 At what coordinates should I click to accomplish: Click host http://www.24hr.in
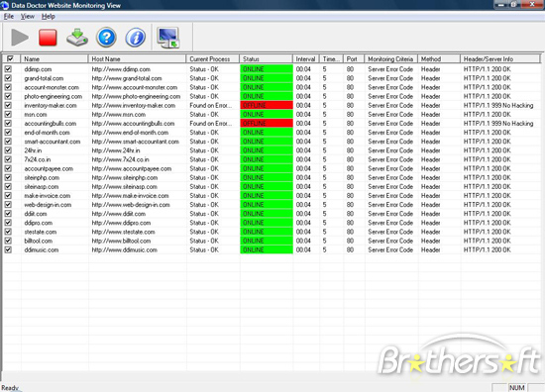click(x=116, y=150)
